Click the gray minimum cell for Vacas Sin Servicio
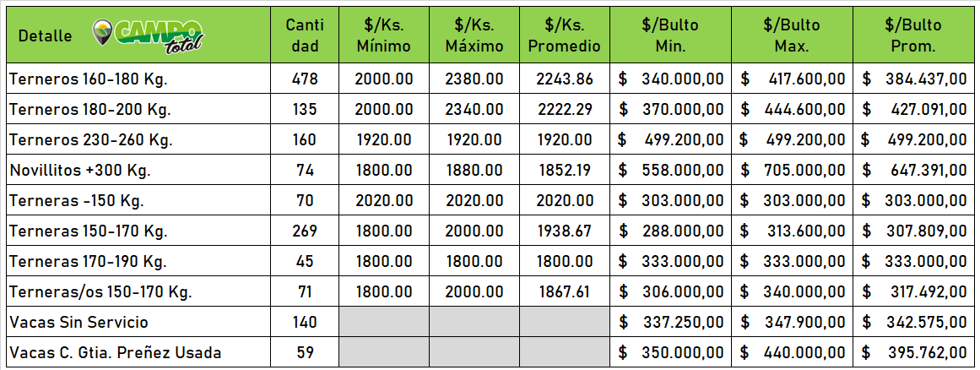The image size is (980, 370). 384,323
